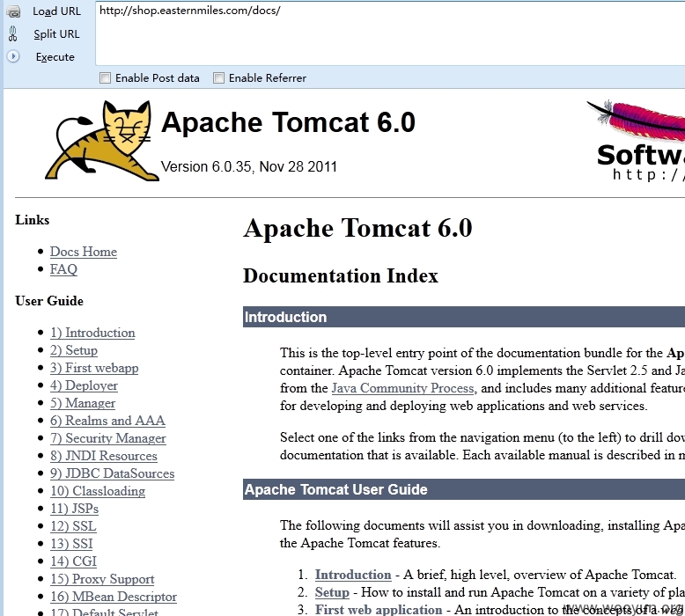The width and height of the screenshot is (685, 616).
Task: Open sidebar link 5) Manager
Action: 83,403
